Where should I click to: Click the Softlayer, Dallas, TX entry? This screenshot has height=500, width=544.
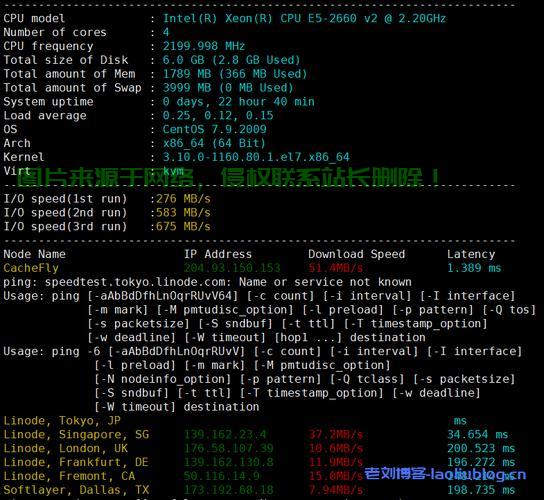(x=76, y=490)
